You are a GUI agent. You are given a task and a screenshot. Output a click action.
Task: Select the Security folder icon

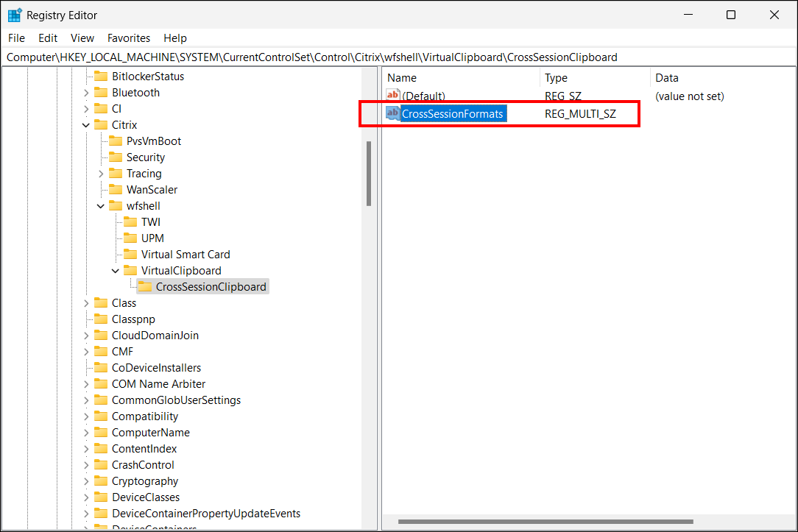point(116,157)
